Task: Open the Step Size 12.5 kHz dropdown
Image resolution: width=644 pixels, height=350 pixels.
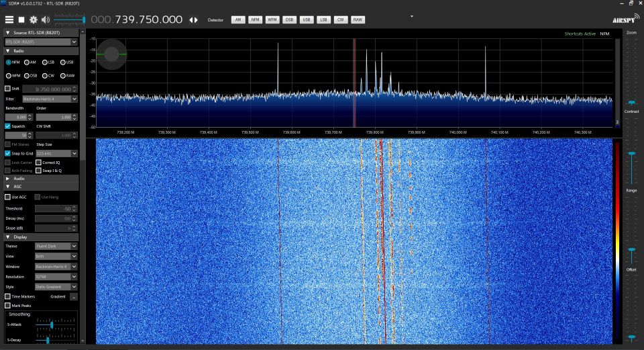Action: 56,153
